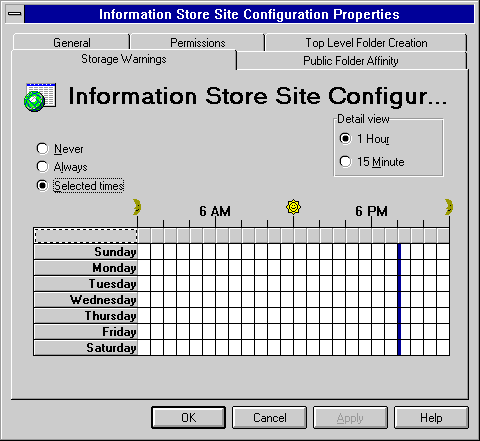The width and height of the screenshot is (480, 441).
Task: Open the system menu box in title bar
Action: point(15,14)
